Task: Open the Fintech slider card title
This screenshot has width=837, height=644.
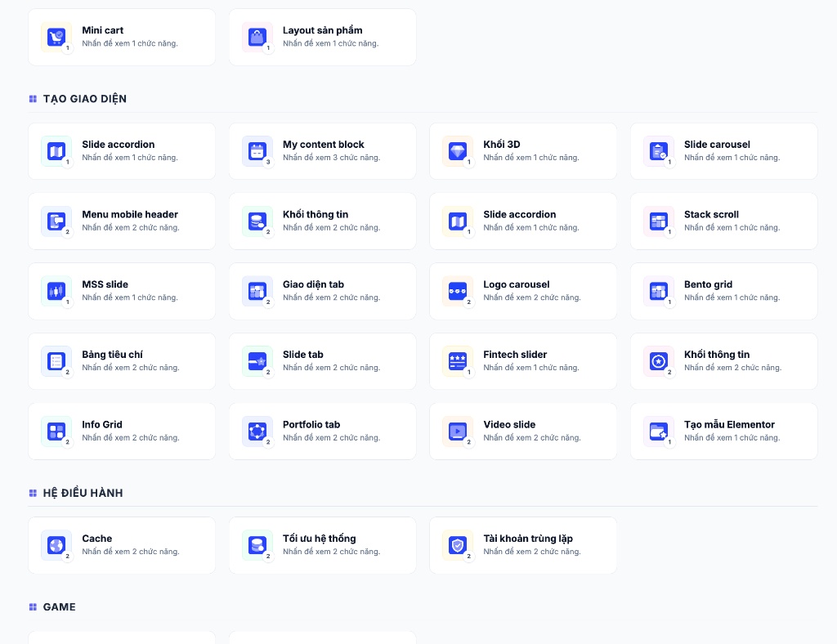Action: click(515, 354)
